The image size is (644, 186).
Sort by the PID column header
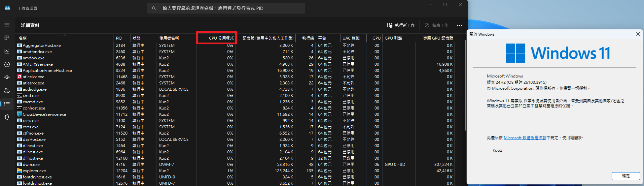[122, 38]
